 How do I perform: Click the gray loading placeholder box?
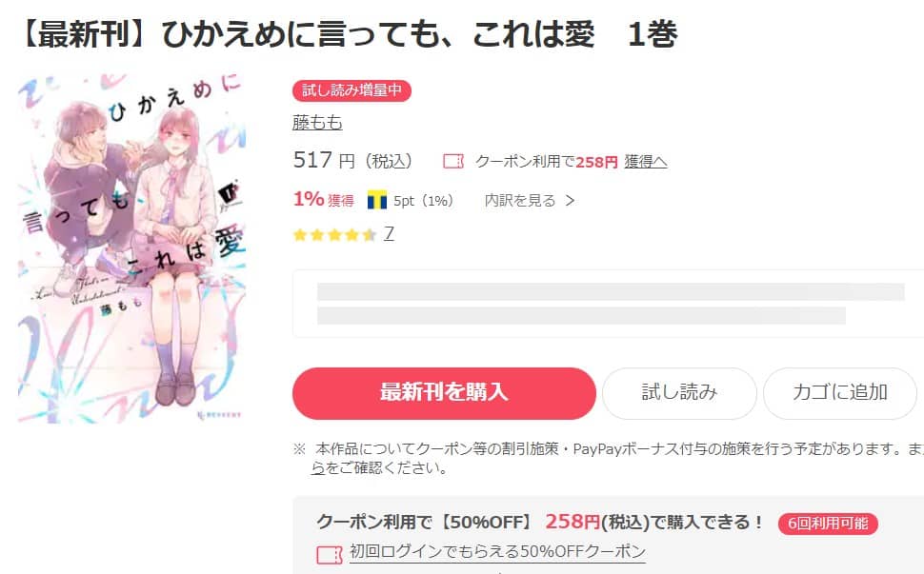608,304
